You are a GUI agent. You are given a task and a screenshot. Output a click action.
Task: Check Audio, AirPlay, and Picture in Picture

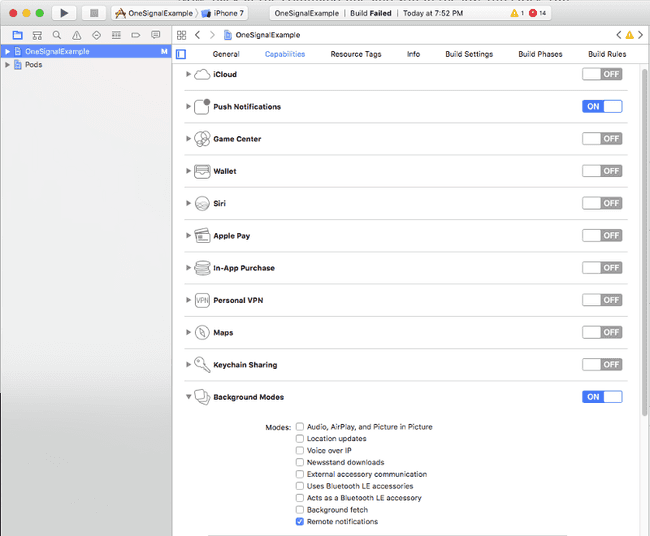tap(300, 427)
